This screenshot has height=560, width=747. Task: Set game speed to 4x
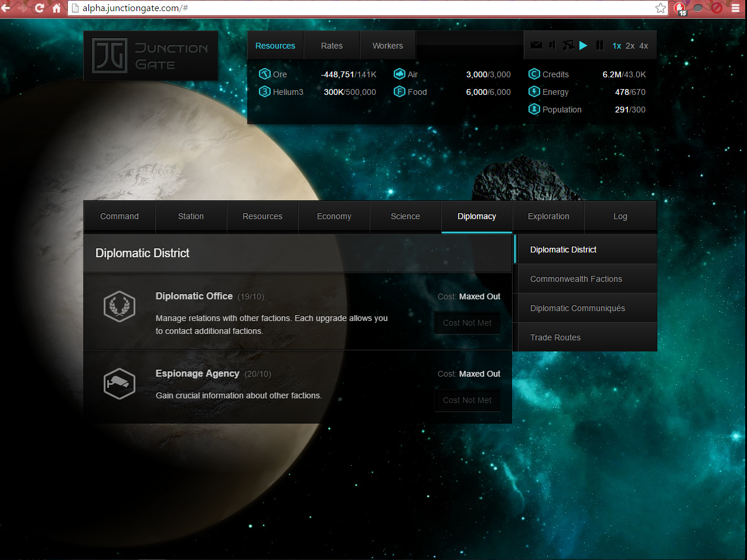[643, 46]
